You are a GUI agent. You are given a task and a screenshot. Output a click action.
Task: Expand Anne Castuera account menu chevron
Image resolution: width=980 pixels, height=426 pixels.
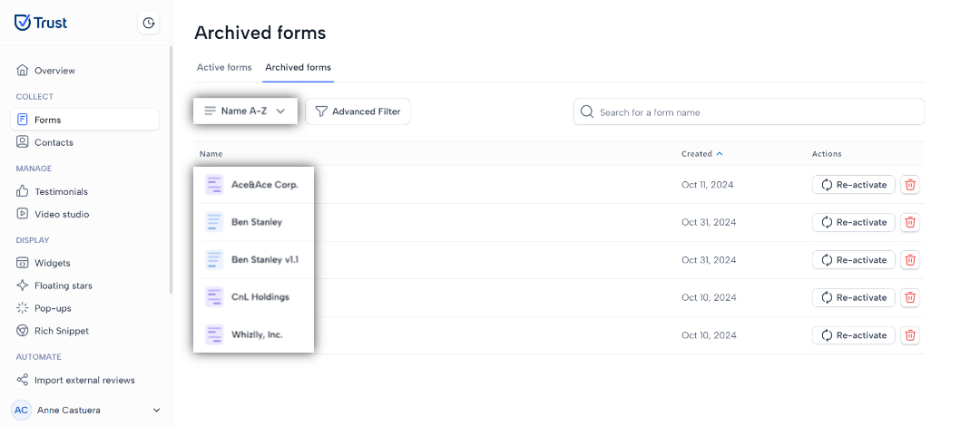tap(156, 411)
